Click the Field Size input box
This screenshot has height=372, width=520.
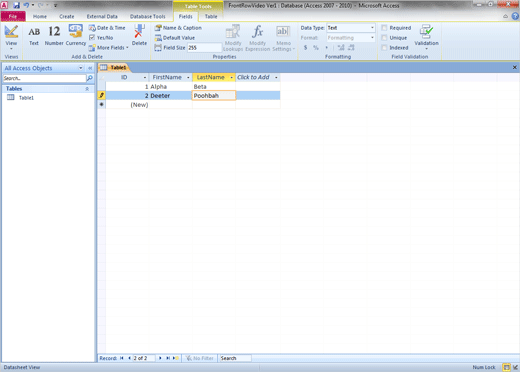204,48
